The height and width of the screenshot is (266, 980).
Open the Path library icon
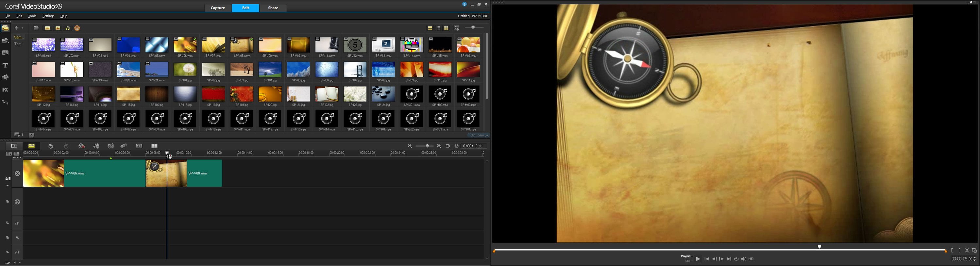[5, 102]
